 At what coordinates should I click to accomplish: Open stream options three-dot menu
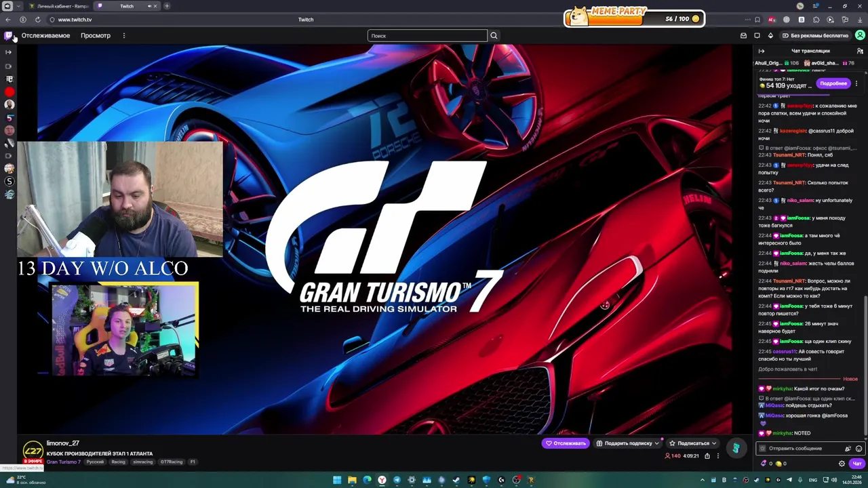[718, 456]
